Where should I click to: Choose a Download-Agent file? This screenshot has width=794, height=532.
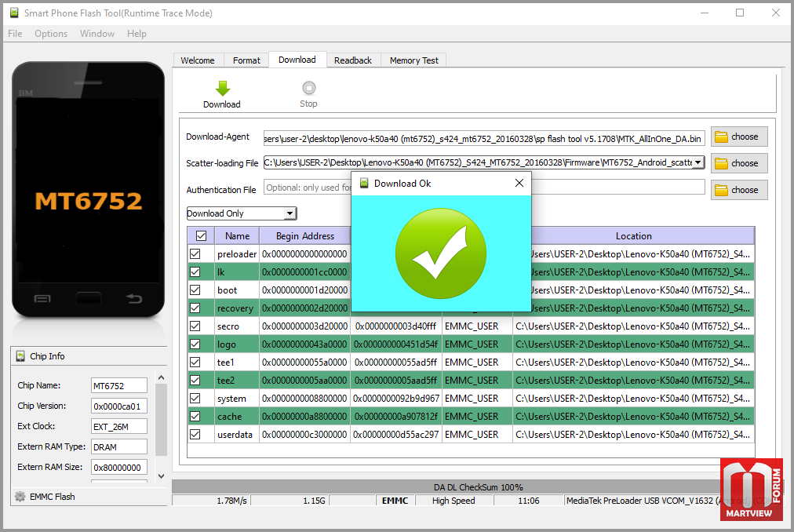point(739,137)
